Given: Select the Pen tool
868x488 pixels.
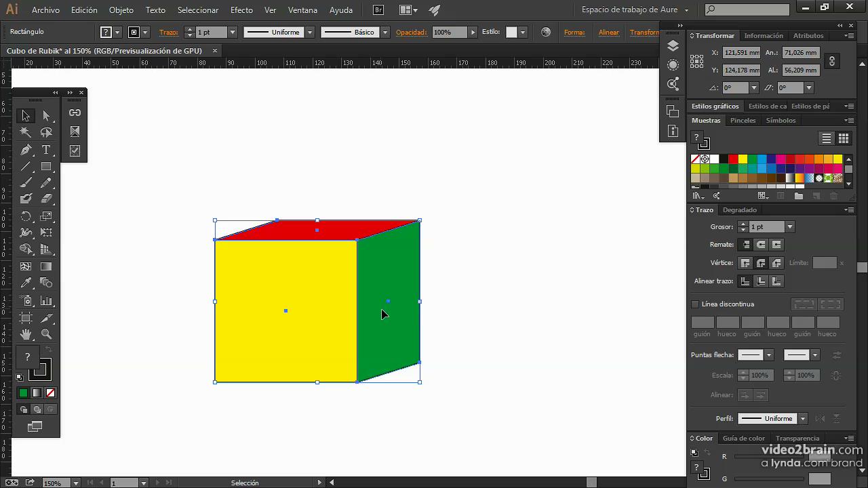Looking at the screenshot, I should [26, 150].
